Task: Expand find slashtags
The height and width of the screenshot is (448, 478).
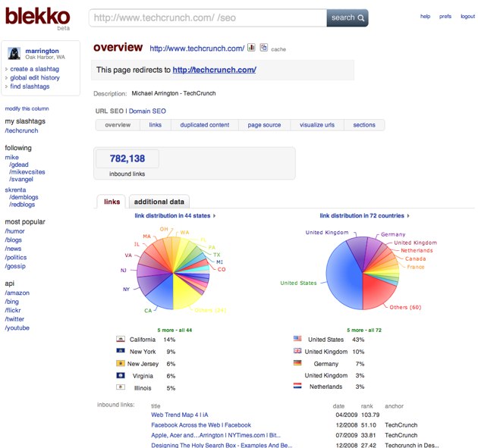Action: point(30,86)
